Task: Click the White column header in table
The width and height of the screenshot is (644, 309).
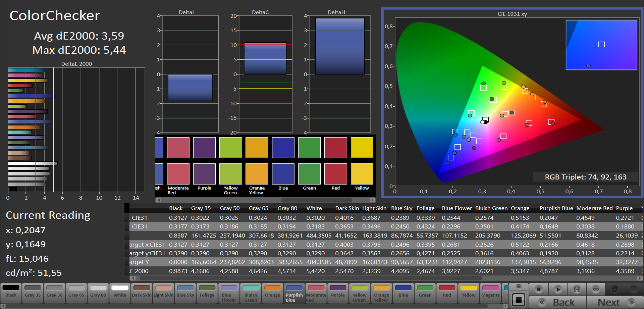Action: [314, 208]
